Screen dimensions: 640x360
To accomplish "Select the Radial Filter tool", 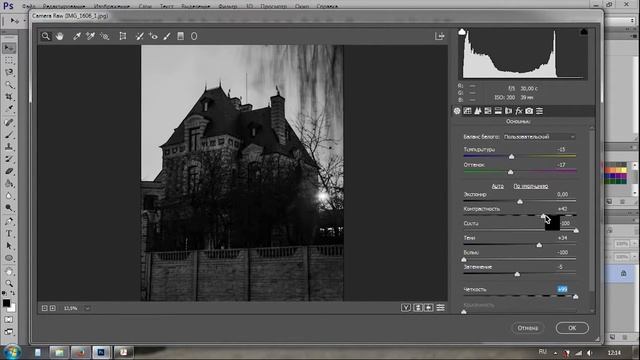I will (x=194, y=36).
